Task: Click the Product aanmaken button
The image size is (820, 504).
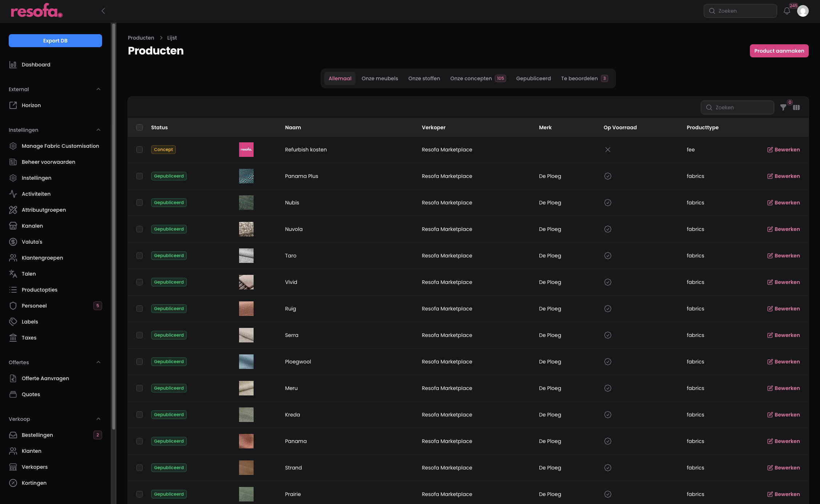Action: click(779, 51)
